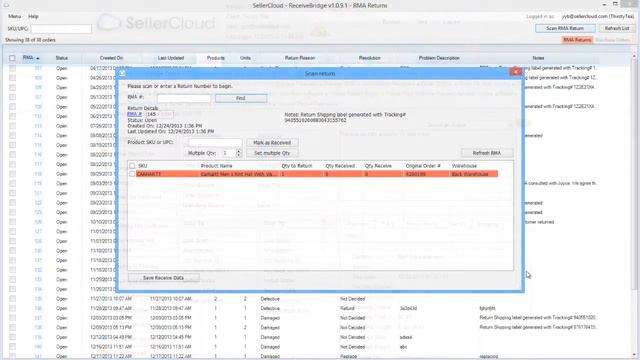Check the row created 12/12/2013 04:49 PM
The width and height of the screenshot is (640, 360).
click(x=12, y=337)
